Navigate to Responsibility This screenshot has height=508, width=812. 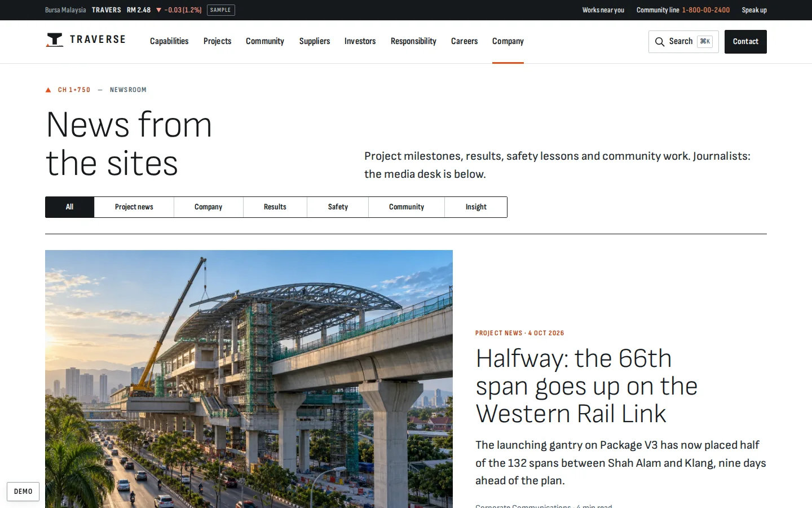click(x=413, y=41)
